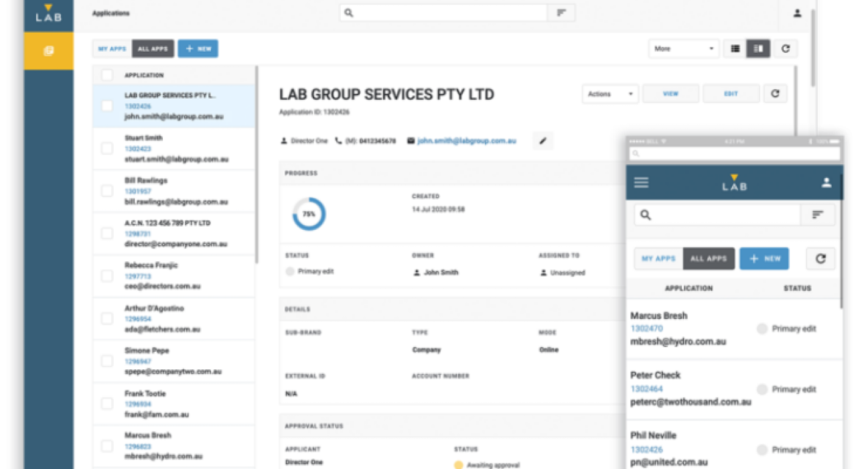Tap the LAB logo in the mobile header
The image size is (868, 469).
pos(734,182)
